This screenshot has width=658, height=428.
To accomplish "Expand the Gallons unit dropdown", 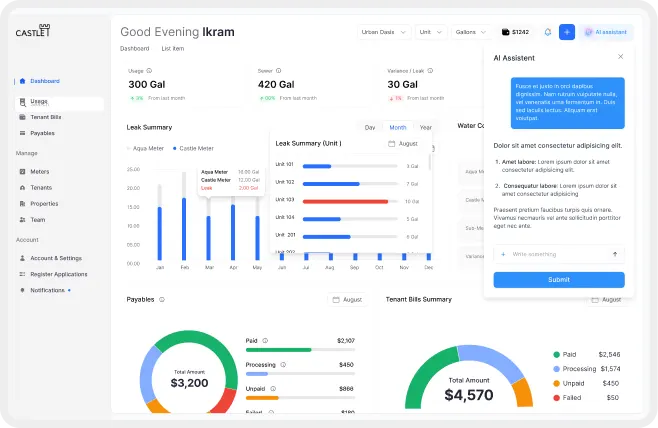I will pos(471,32).
